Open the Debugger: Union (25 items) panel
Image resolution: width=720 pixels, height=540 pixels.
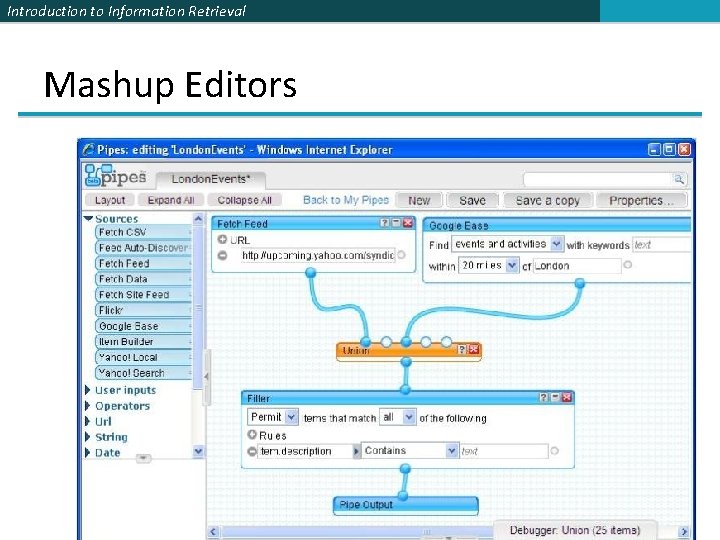[x=575, y=530]
